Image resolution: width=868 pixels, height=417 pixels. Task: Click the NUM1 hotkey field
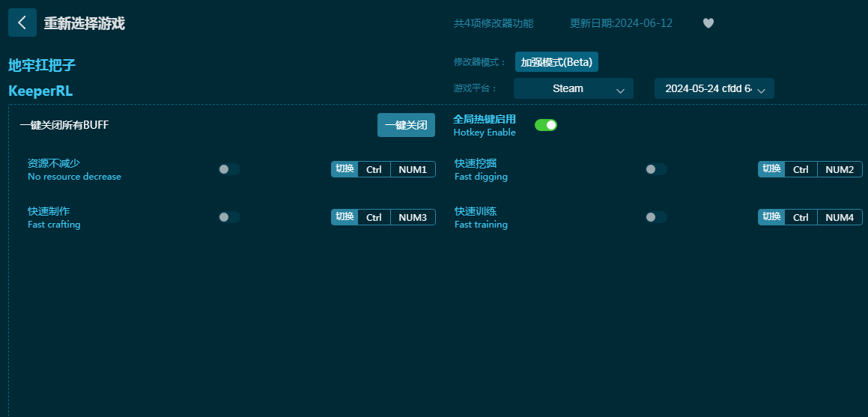(x=413, y=169)
